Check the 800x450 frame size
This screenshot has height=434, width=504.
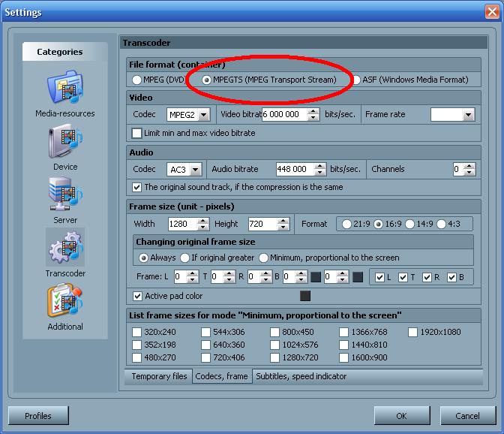point(274,332)
